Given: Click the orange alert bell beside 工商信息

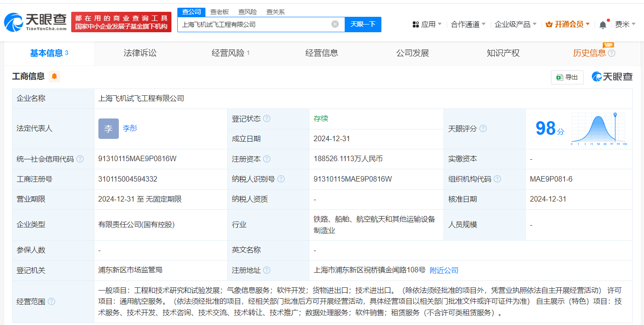Looking at the screenshot, I should tap(54, 76).
